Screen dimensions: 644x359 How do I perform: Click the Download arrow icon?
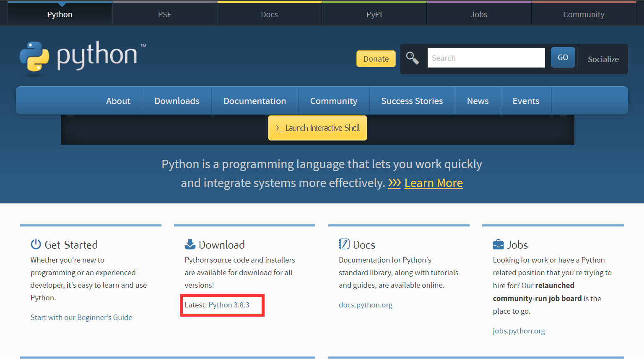[x=190, y=244]
